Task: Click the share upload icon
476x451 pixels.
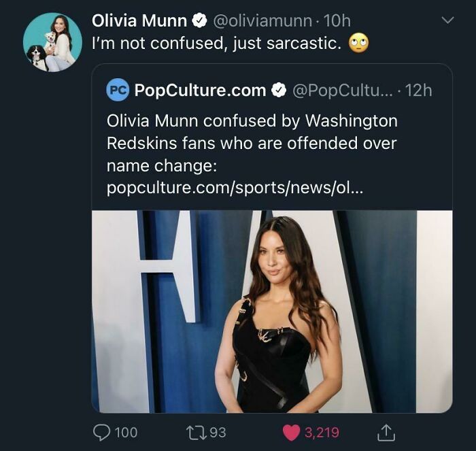Action: tap(386, 432)
